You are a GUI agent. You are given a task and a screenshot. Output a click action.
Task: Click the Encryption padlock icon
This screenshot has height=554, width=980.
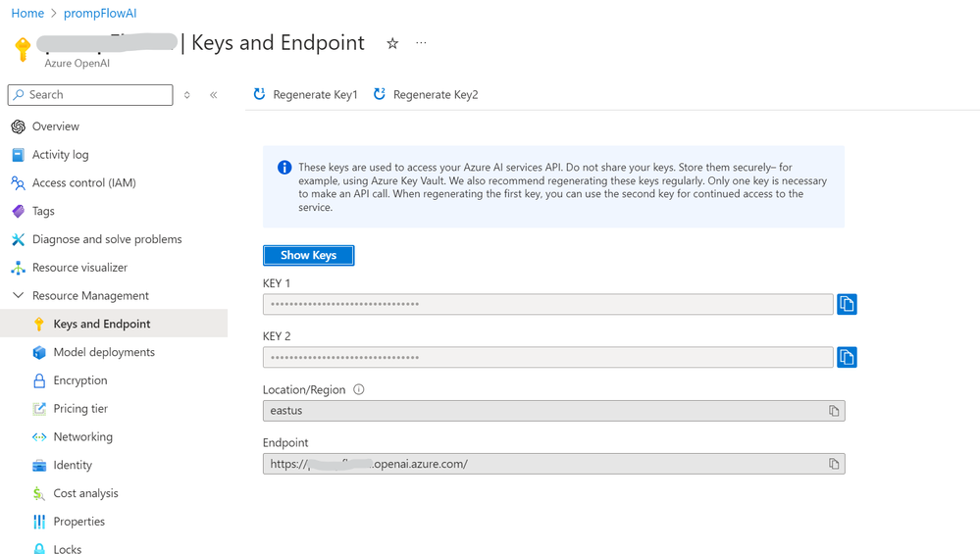click(39, 380)
